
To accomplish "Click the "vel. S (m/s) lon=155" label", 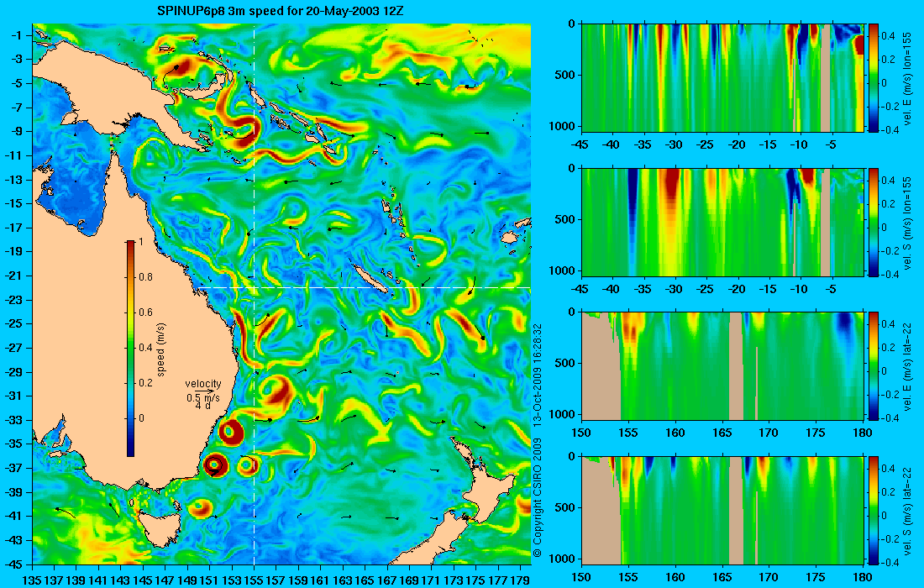I will [907, 223].
